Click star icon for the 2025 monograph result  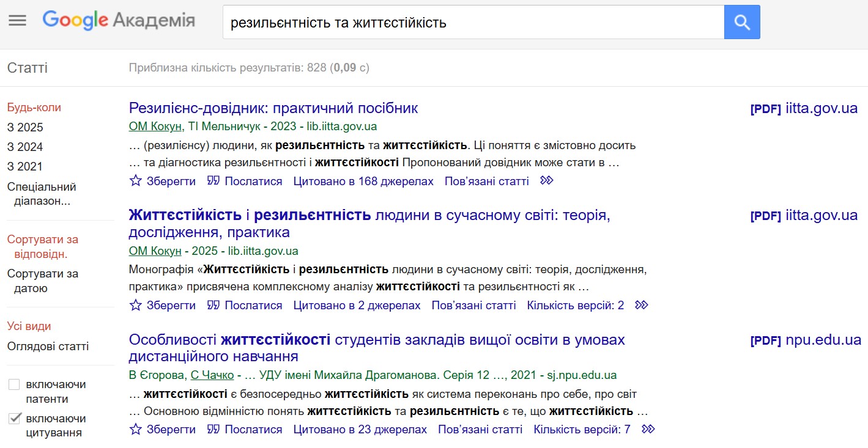pos(136,305)
